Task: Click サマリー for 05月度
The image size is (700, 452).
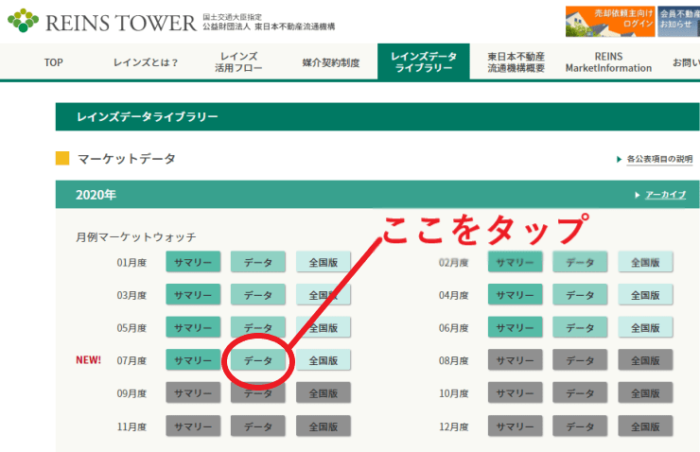Action: (x=193, y=327)
